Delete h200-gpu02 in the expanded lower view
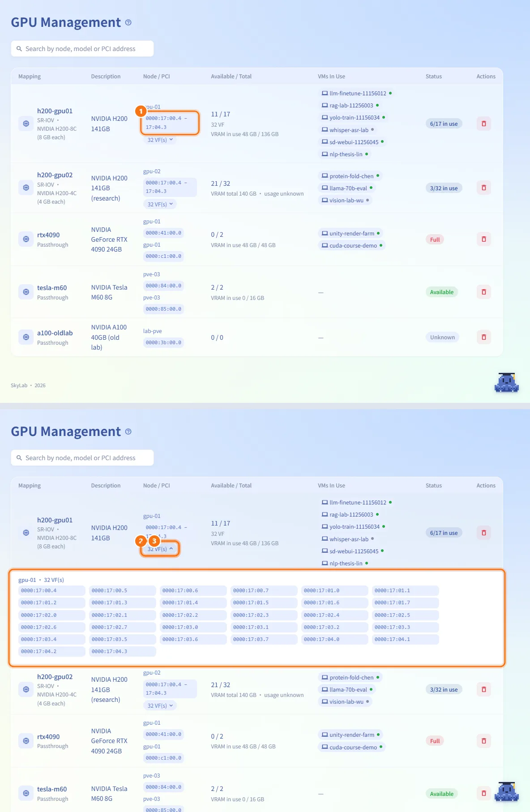Viewport: 530px width, 812px height. click(484, 689)
